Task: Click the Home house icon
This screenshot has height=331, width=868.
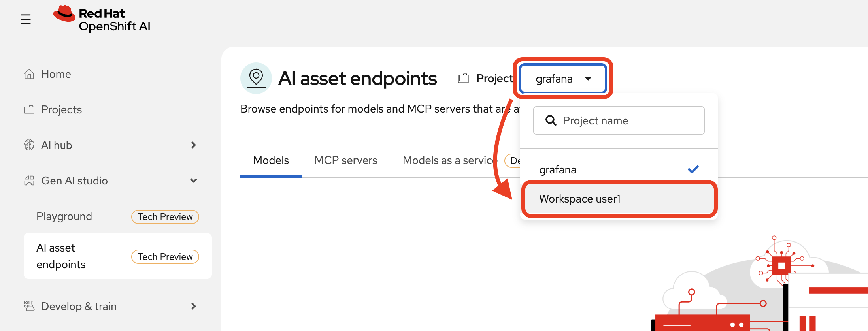Action: [29, 74]
